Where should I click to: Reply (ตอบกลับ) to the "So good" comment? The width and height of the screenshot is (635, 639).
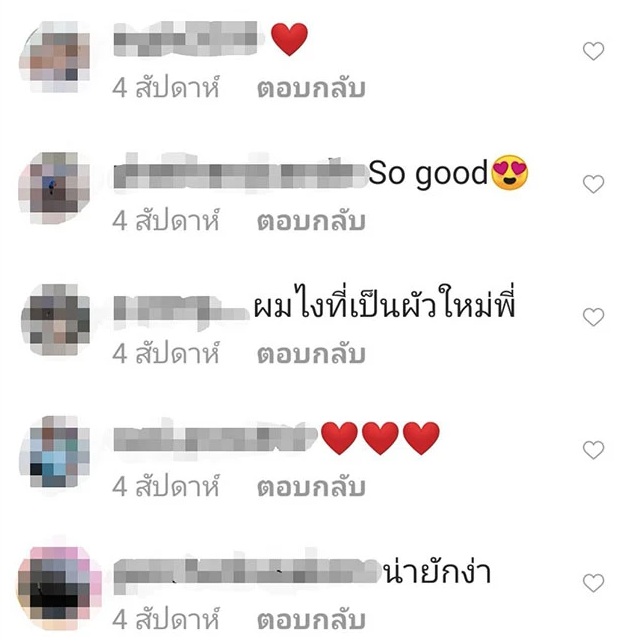pos(311,220)
